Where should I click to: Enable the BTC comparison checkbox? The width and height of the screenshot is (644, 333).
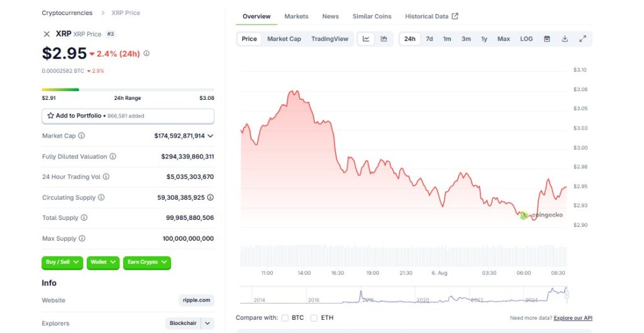point(286,318)
